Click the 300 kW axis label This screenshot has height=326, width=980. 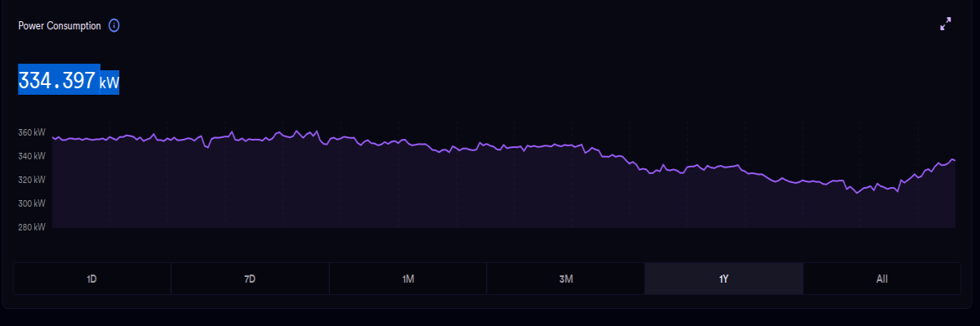pyautogui.click(x=32, y=203)
